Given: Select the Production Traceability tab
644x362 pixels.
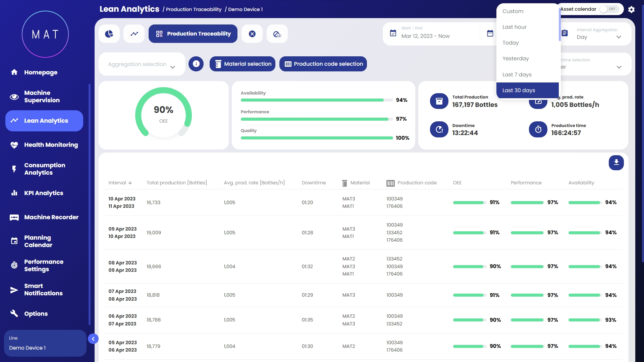Looking at the screenshot, I should [x=193, y=34].
